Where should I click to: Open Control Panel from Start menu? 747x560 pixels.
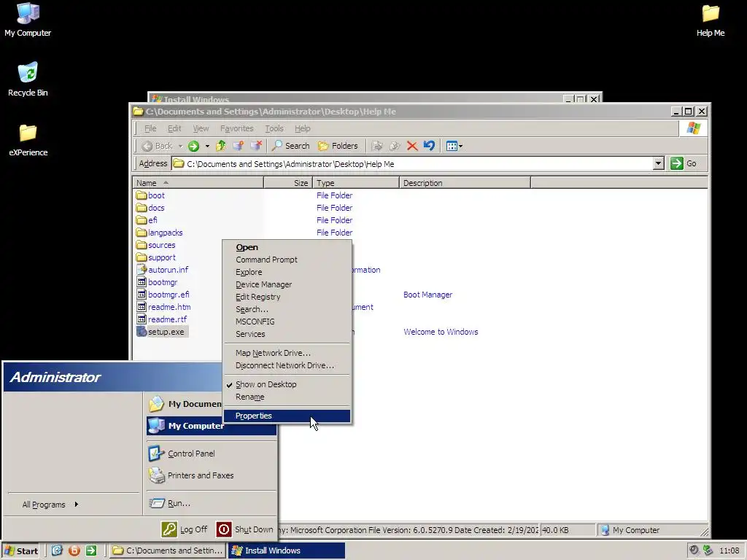(211, 454)
